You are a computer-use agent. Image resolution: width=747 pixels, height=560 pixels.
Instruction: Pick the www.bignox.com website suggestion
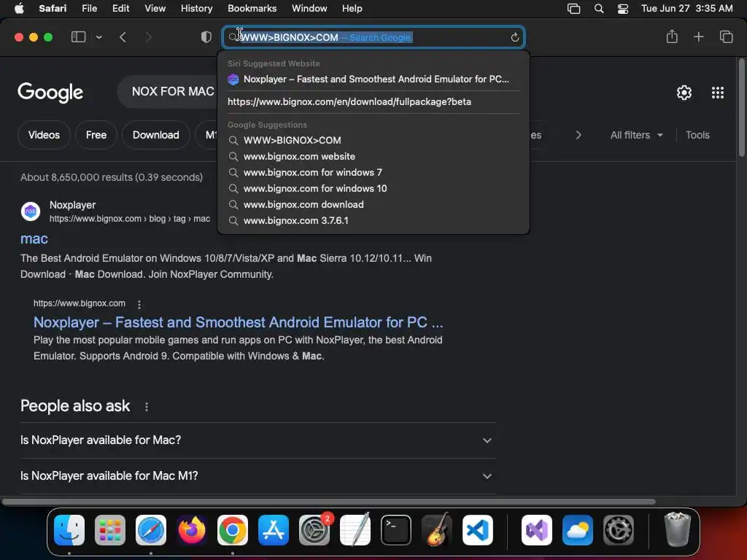373,156
